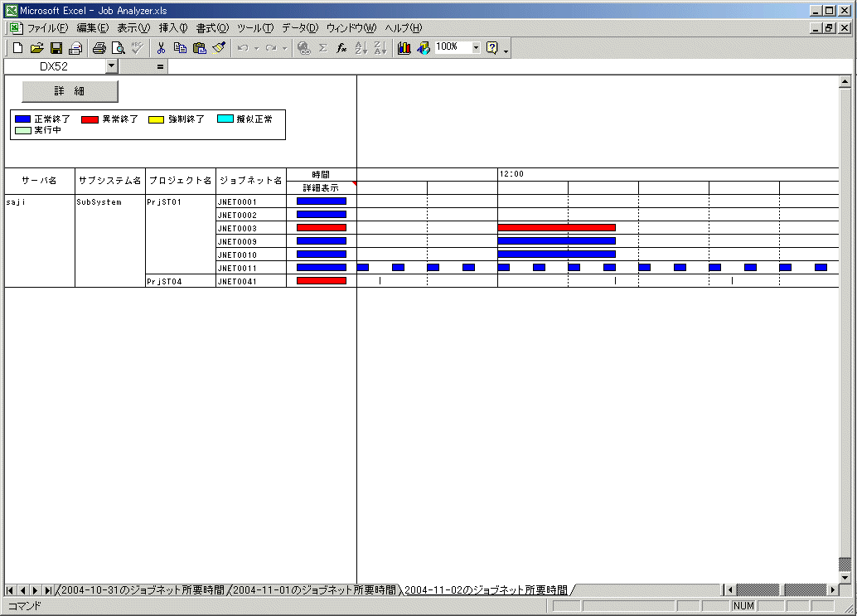The image size is (857, 616).
Task: Open the 100% zoom dropdown arrow
Action: point(476,47)
